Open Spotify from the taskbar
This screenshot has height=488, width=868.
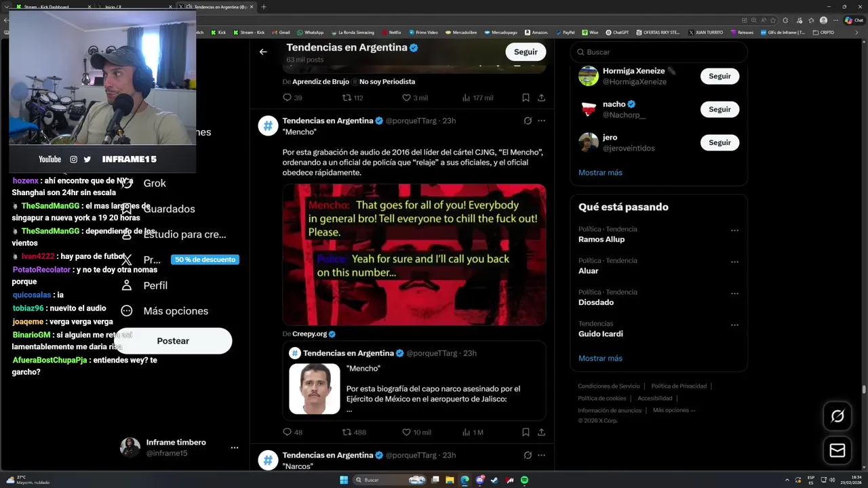[x=524, y=480]
